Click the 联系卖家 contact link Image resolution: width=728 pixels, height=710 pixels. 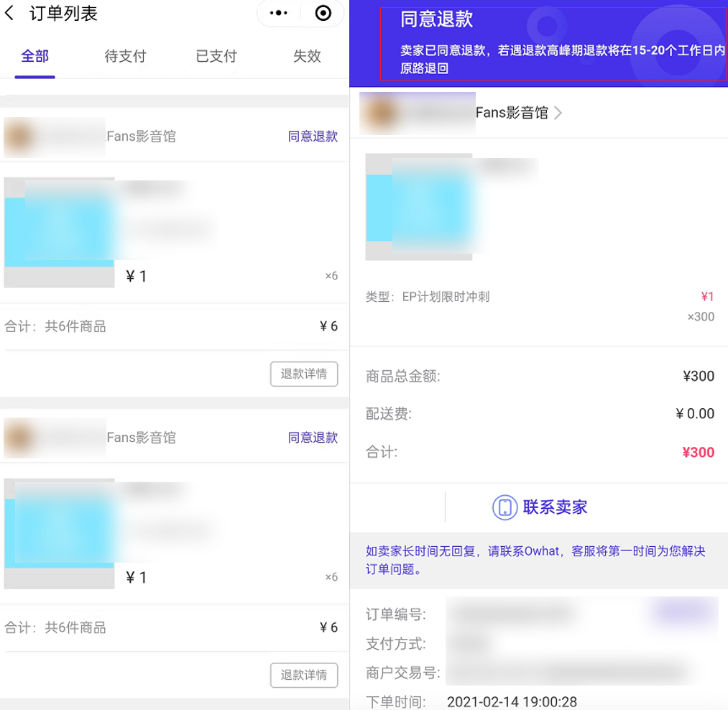(555, 507)
